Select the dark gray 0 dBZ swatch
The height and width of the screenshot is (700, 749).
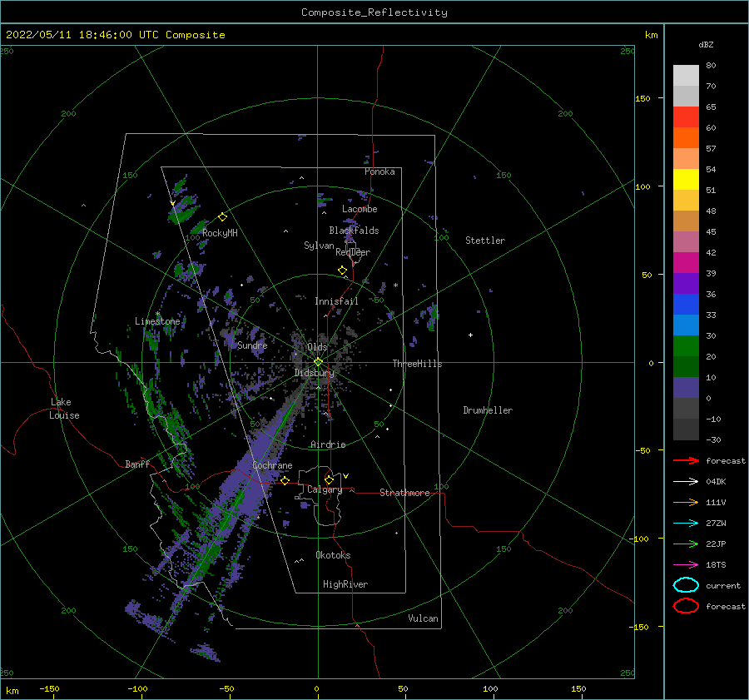click(686, 408)
